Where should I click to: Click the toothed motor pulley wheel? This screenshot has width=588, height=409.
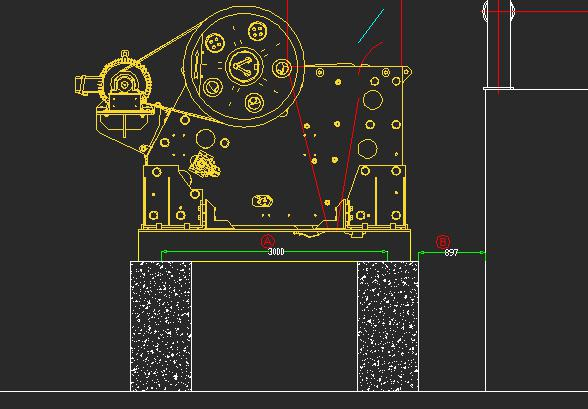(x=126, y=82)
